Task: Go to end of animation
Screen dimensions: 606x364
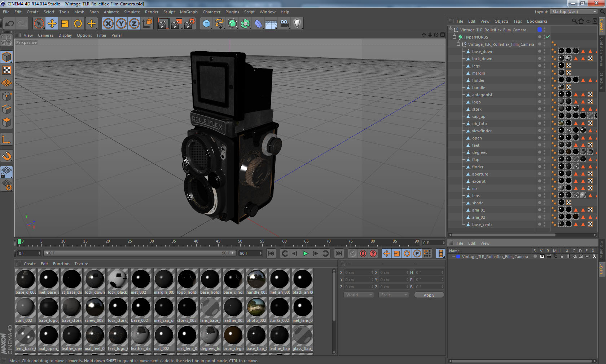Action: pyautogui.click(x=339, y=253)
